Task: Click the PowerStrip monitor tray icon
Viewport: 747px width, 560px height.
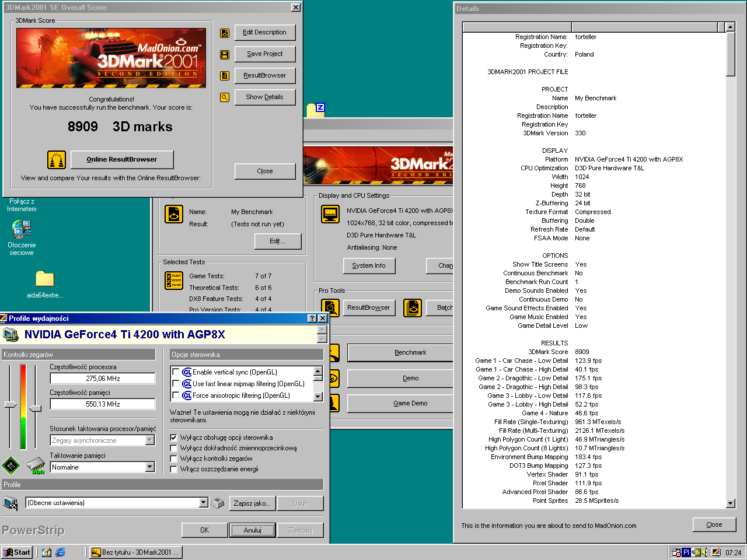Action: 715,552
